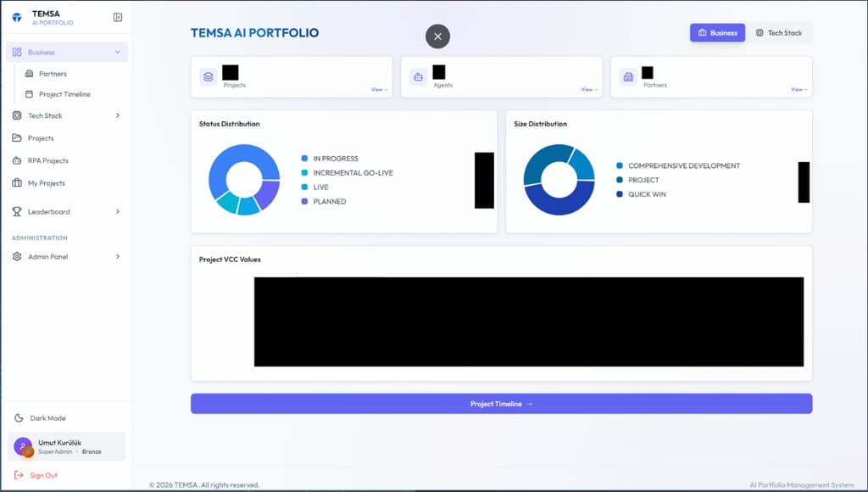Click the Partners icon in sidebar
This screenshot has width=868, height=492.
tap(30, 73)
